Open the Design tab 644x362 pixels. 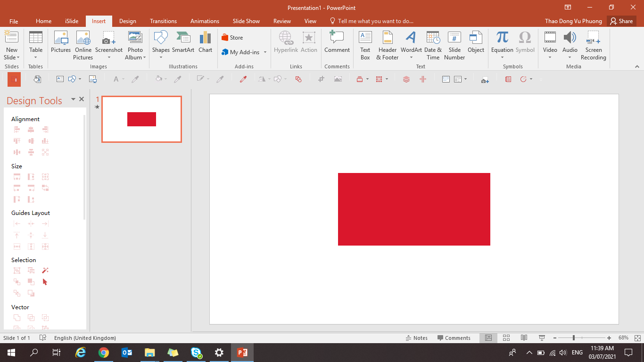pyautogui.click(x=127, y=21)
